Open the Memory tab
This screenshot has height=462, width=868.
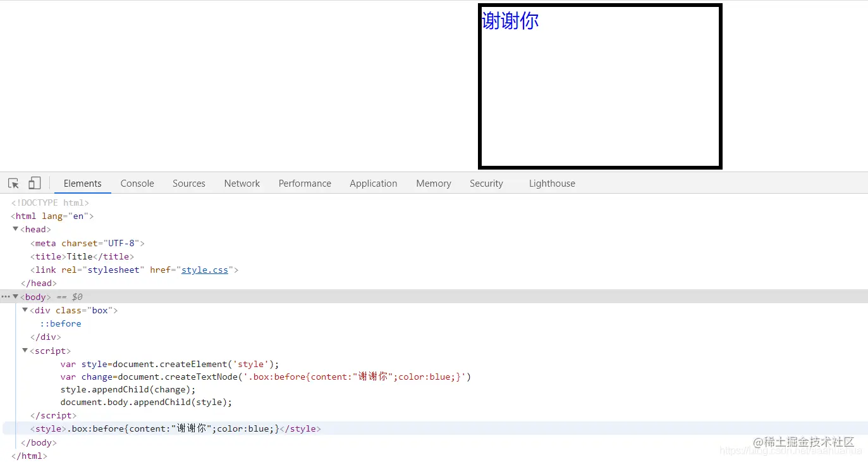coord(434,184)
